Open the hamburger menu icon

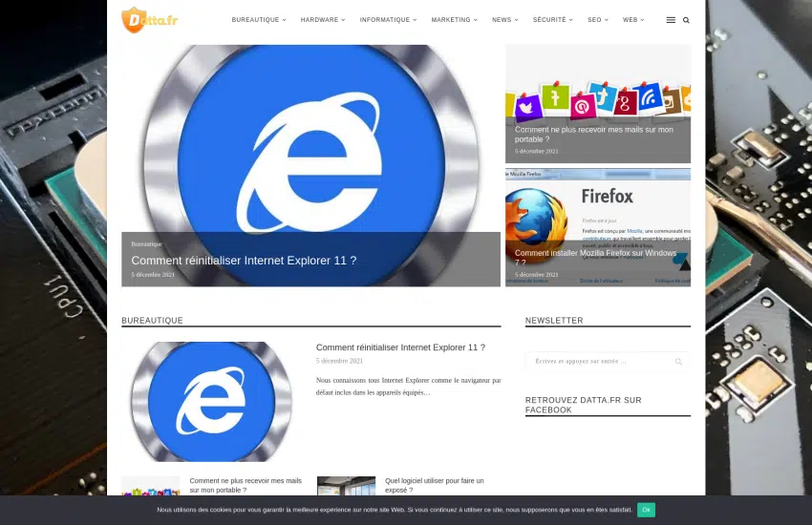click(671, 20)
